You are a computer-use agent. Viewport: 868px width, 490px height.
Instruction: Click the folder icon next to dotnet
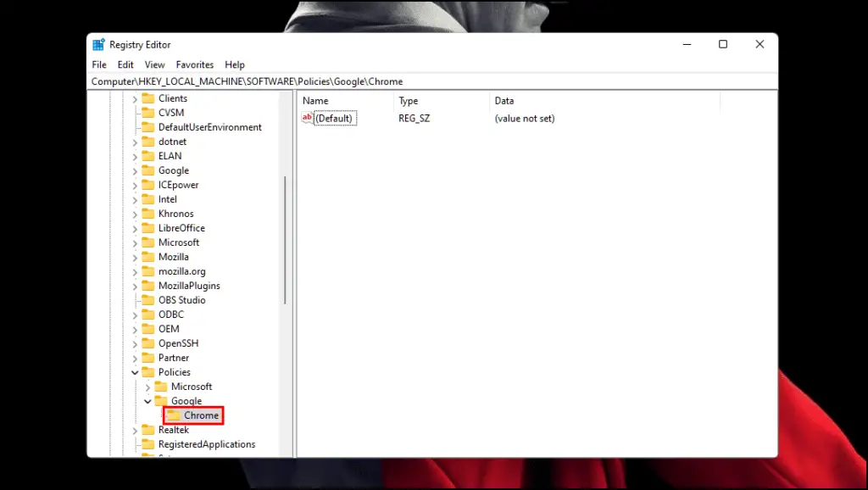147,142
